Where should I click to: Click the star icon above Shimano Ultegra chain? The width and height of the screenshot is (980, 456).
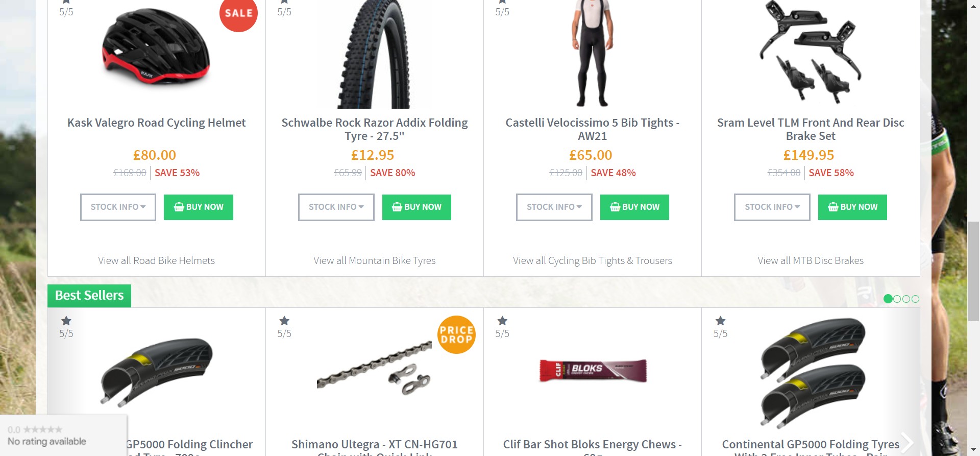click(284, 321)
